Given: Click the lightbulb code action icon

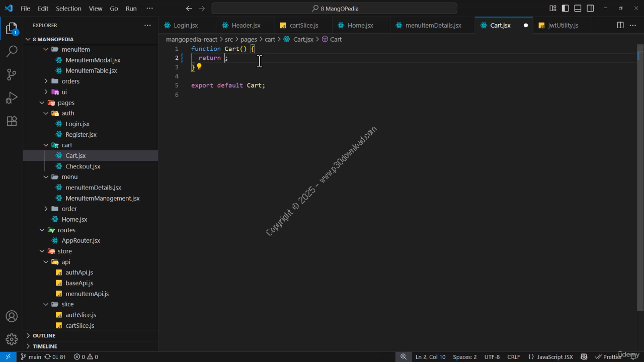Looking at the screenshot, I should pyautogui.click(x=199, y=66).
